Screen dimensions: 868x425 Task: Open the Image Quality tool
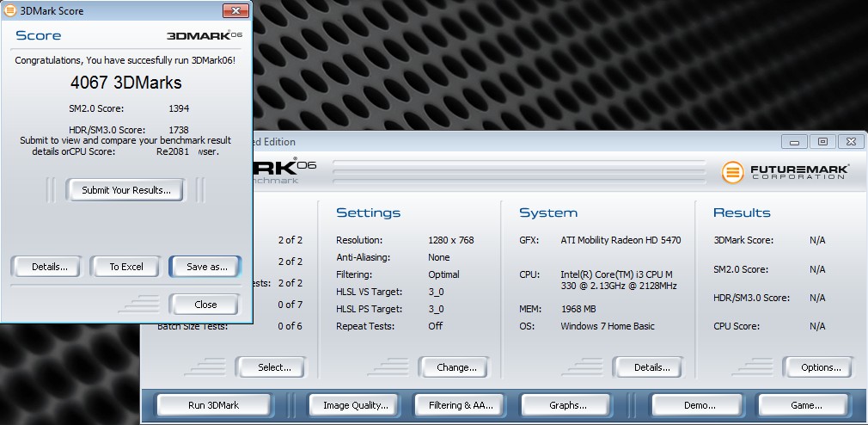(x=355, y=405)
